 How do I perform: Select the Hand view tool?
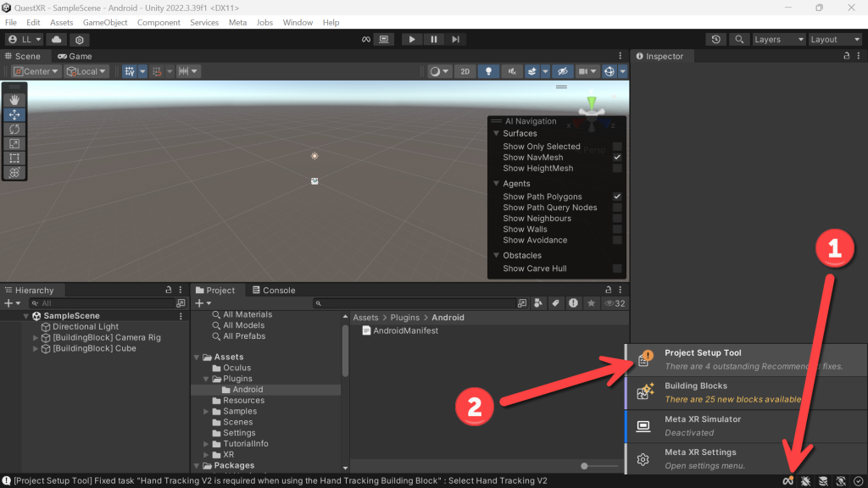(14, 100)
